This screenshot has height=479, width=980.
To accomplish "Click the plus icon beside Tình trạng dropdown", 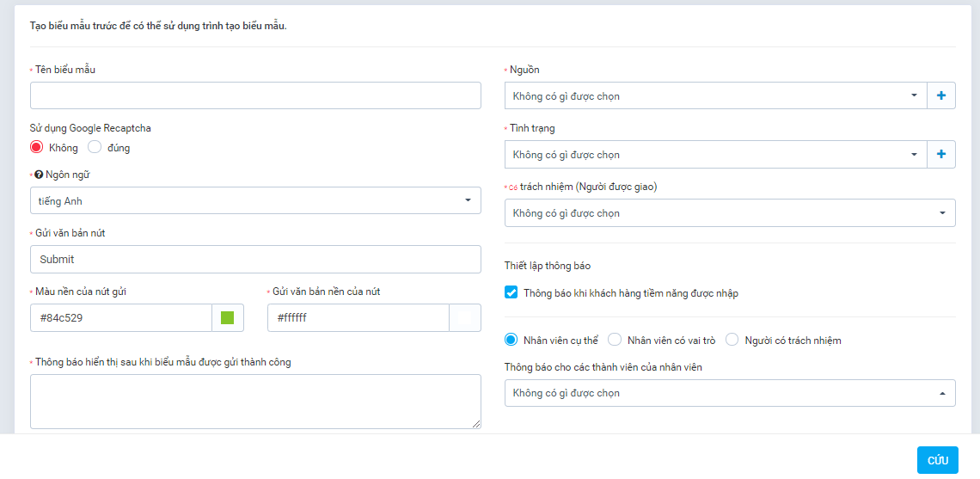I will (941, 154).
